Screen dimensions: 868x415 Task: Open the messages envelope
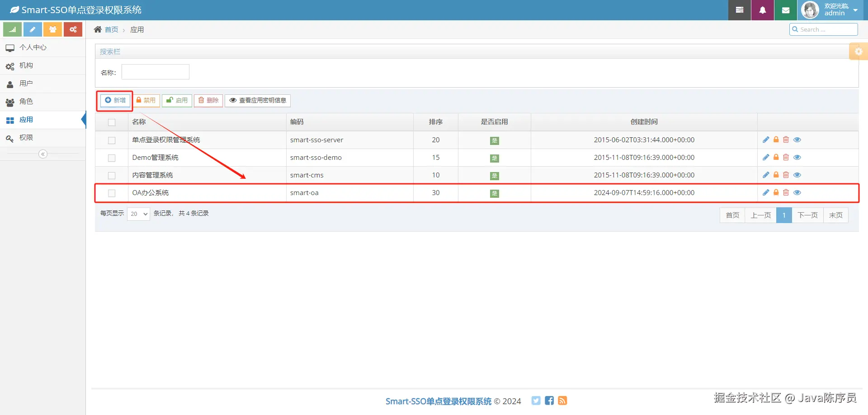click(786, 10)
